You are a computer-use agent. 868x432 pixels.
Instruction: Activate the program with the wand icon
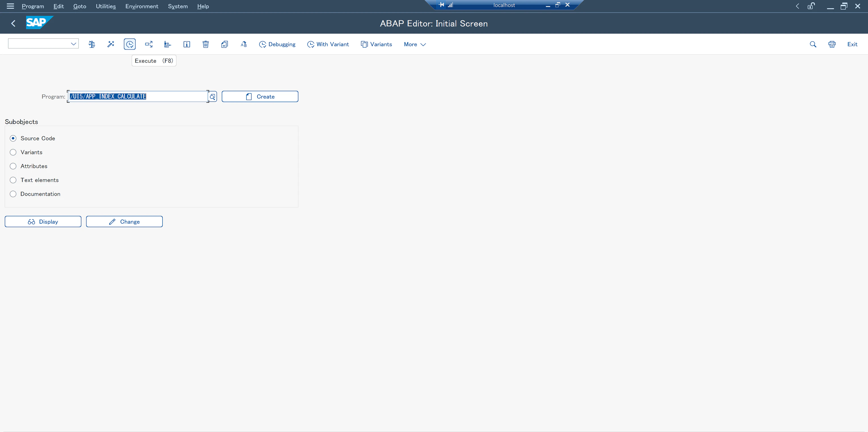click(111, 44)
